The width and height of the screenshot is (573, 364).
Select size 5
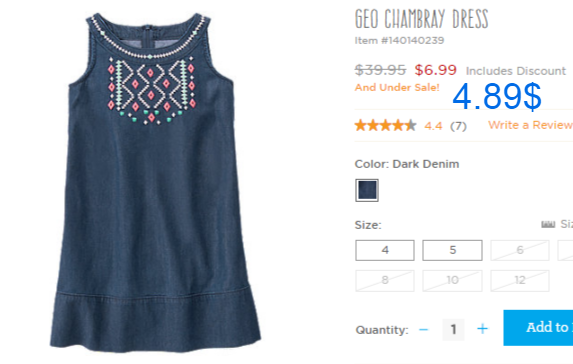[x=452, y=250]
